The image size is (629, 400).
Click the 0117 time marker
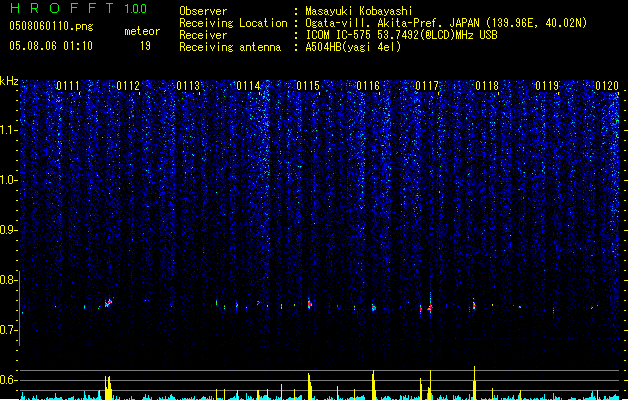427,86
